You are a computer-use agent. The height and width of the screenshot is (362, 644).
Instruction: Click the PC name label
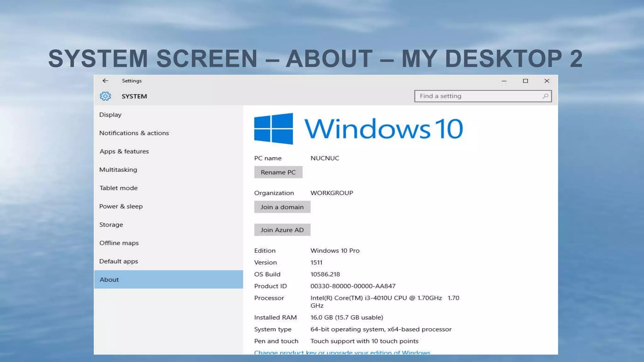268,158
